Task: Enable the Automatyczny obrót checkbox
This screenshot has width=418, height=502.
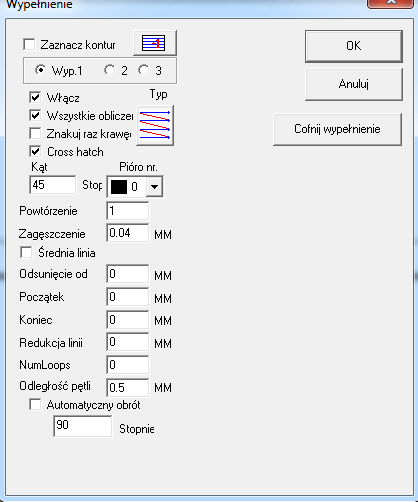Action: pos(35,405)
